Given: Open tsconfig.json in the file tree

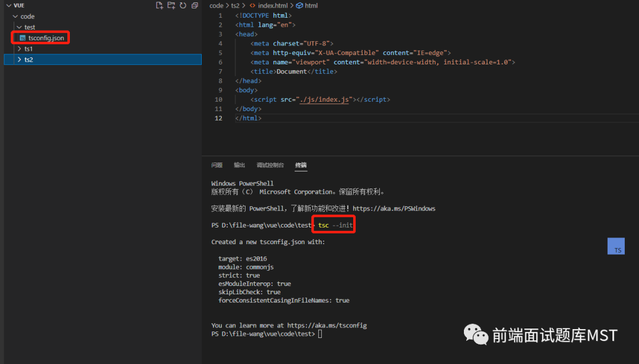Looking at the screenshot, I should point(46,38).
